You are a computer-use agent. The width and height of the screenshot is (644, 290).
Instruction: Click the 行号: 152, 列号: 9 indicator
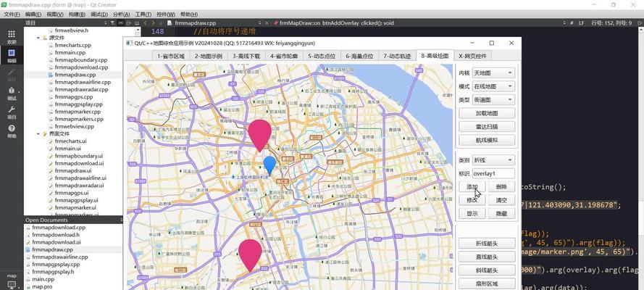[611, 23]
